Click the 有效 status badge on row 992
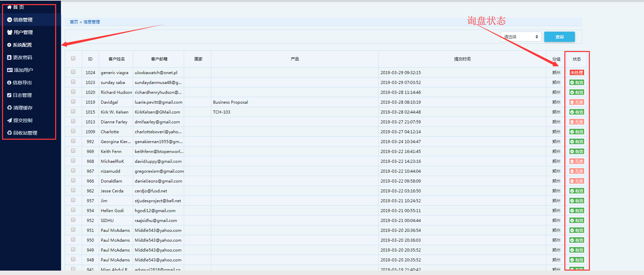 point(577,141)
